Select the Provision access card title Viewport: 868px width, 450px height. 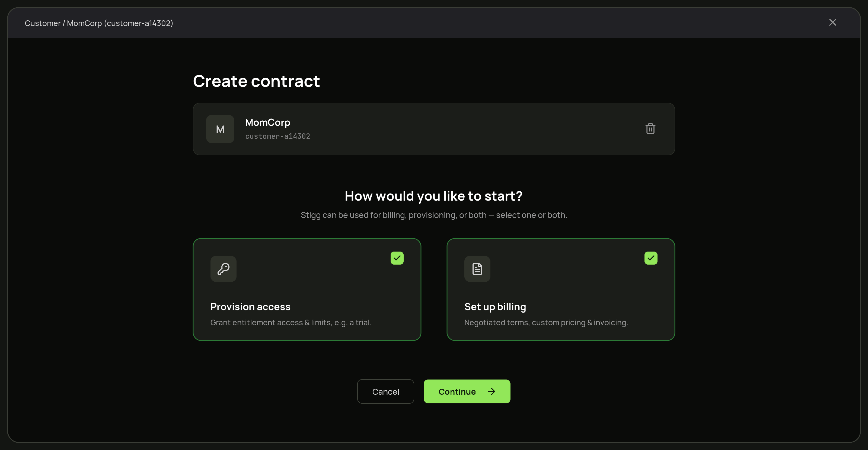tap(250, 307)
